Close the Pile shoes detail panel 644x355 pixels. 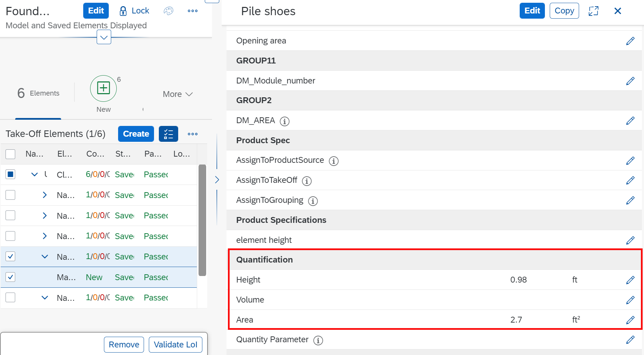point(618,11)
